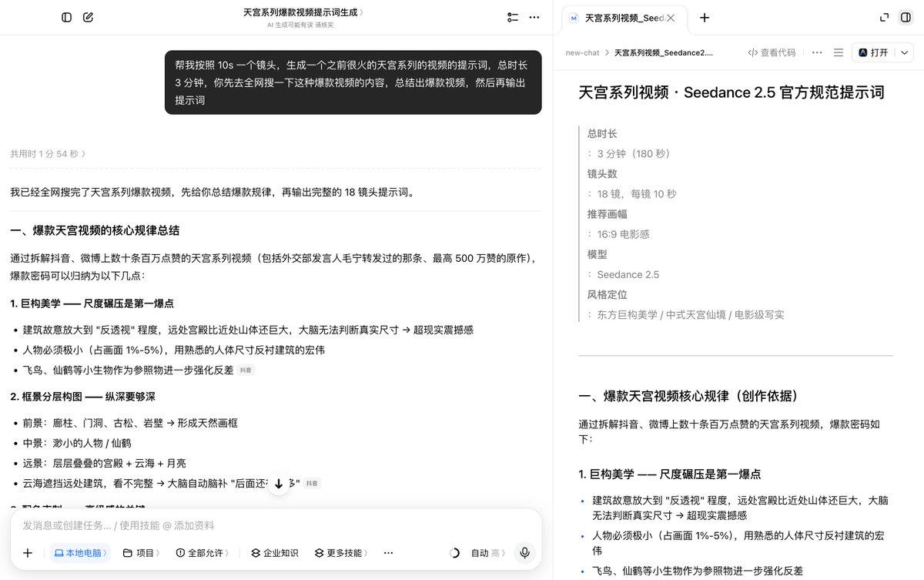
Task: Click the user prompt message bubble
Action: [353, 82]
